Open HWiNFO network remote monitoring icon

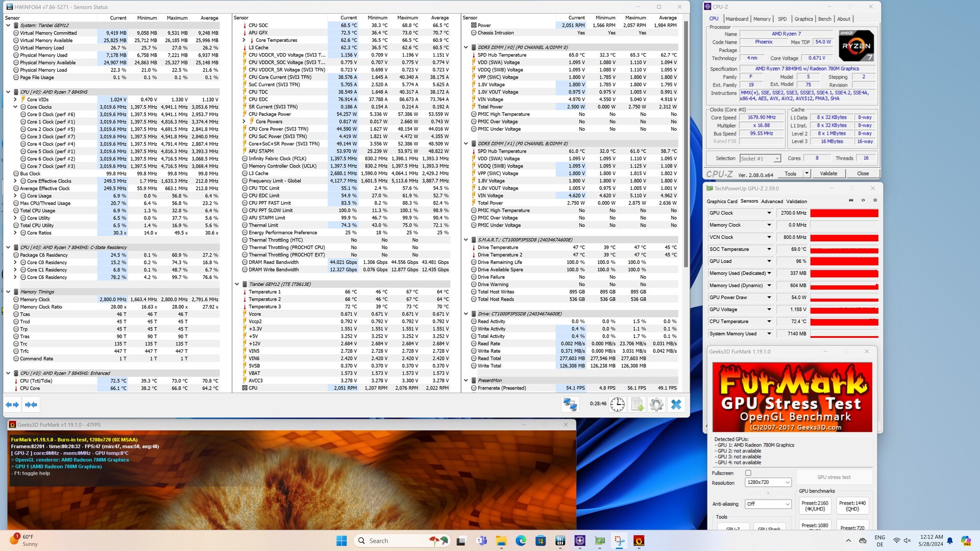(x=570, y=405)
